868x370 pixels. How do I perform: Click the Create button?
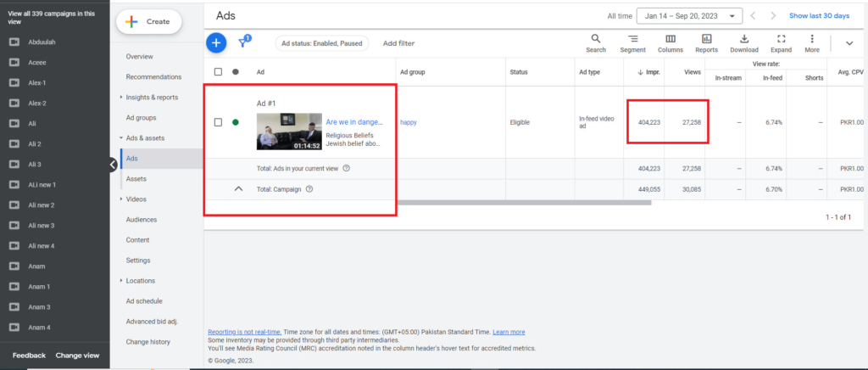pyautogui.click(x=149, y=22)
